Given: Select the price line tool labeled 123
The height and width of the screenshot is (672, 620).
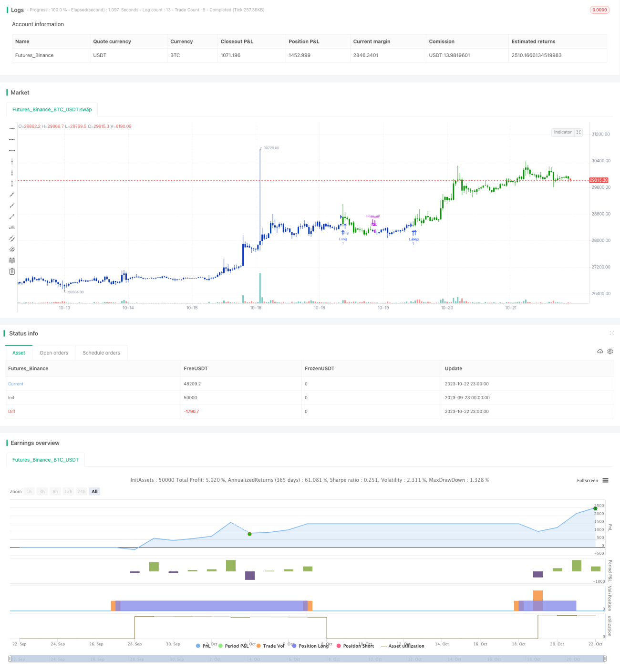Looking at the screenshot, I should 12,227.
